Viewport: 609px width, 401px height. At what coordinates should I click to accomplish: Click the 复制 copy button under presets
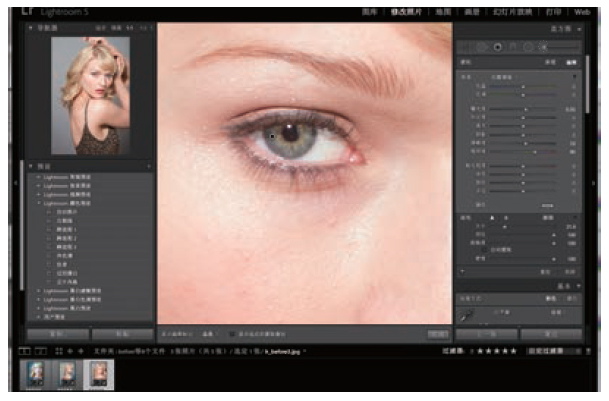(58, 334)
